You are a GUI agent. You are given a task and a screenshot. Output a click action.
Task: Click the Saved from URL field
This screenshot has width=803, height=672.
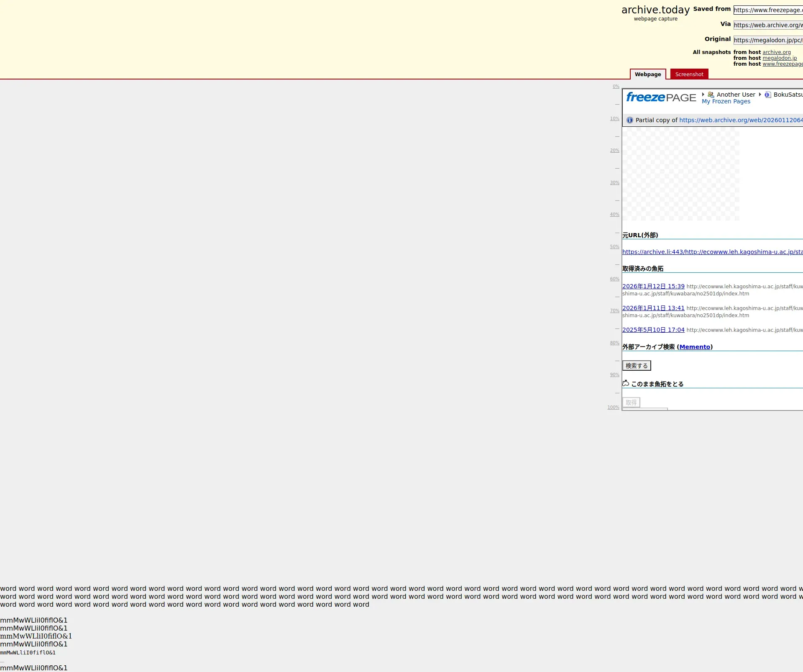[x=767, y=10]
